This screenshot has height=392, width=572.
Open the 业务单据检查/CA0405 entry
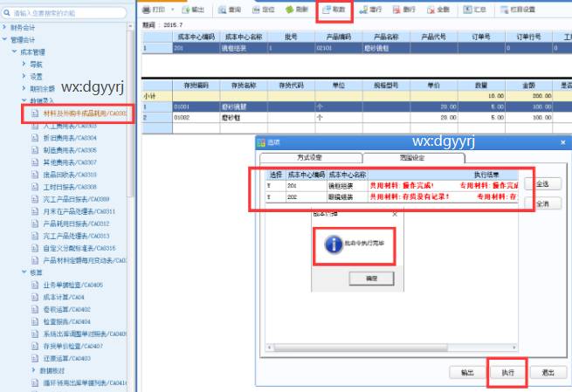(73, 285)
